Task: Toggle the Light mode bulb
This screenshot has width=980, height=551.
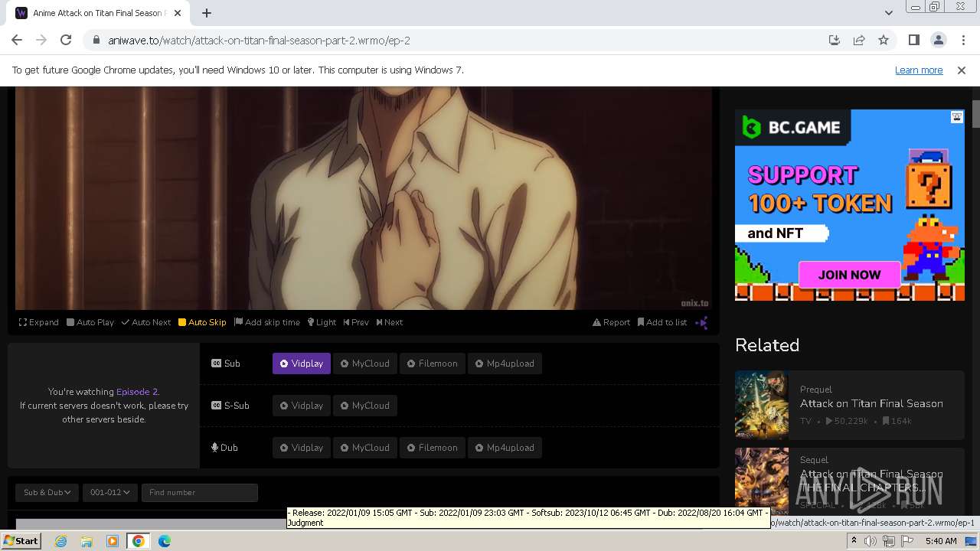Action: point(322,322)
